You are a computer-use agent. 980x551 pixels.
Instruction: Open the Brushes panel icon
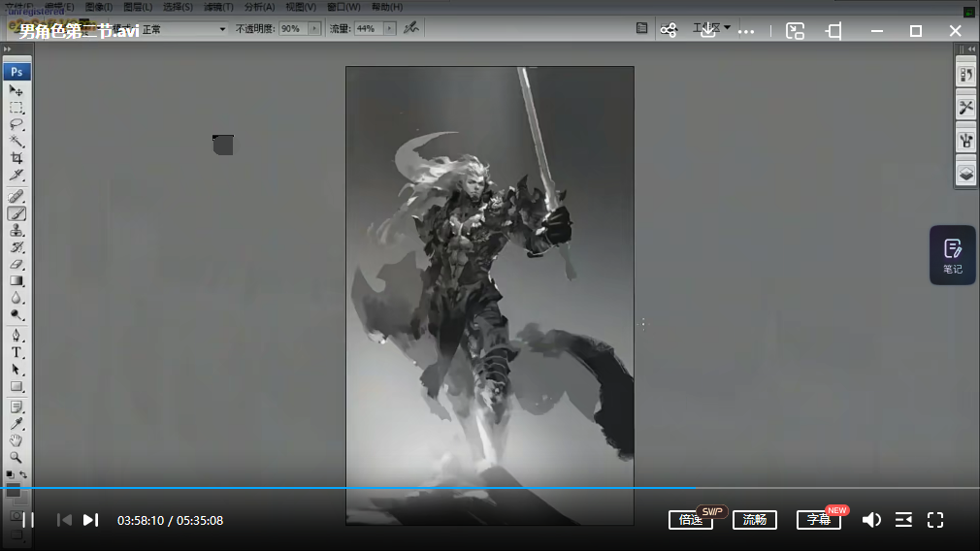point(966,141)
